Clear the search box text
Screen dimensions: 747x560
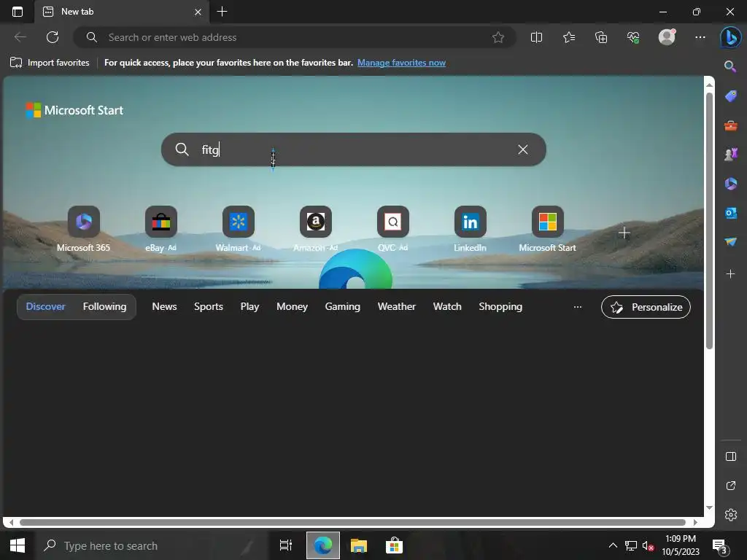point(522,149)
